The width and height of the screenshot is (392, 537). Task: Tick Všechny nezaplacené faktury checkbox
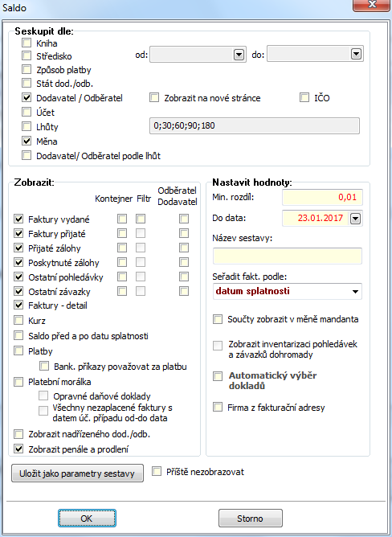tap(43, 411)
